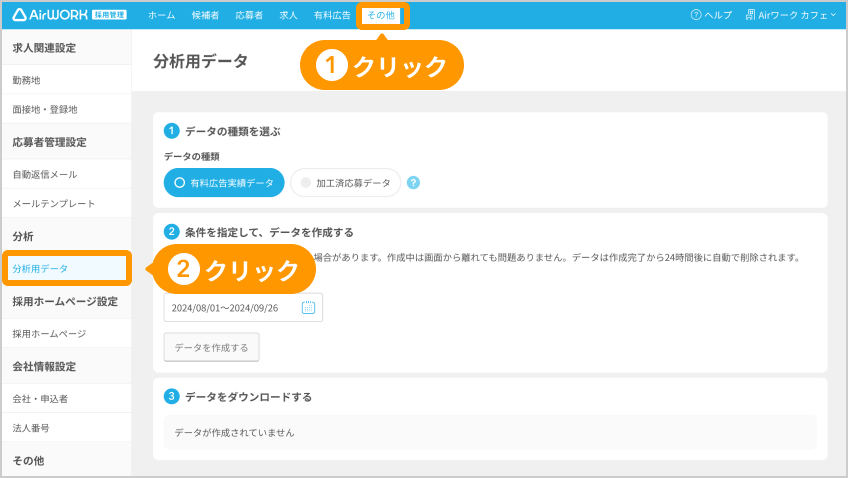Screen dimensions: 848x478
Task: Click the 求人関連設定 sidebar heading
Action: [44, 48]
